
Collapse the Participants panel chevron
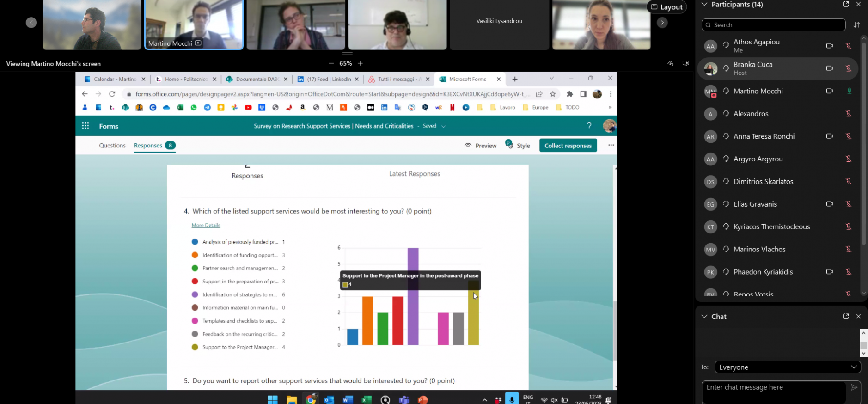(x=704, y=5)
